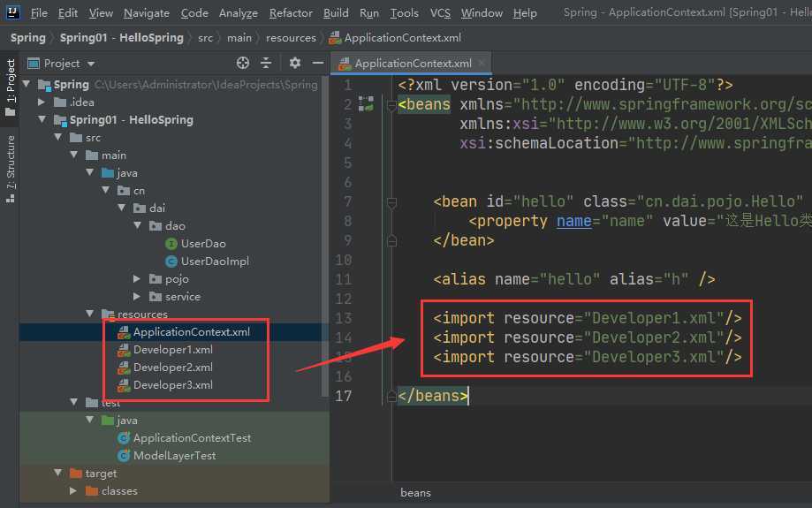Toggle the Structure tool window tab

11,169
